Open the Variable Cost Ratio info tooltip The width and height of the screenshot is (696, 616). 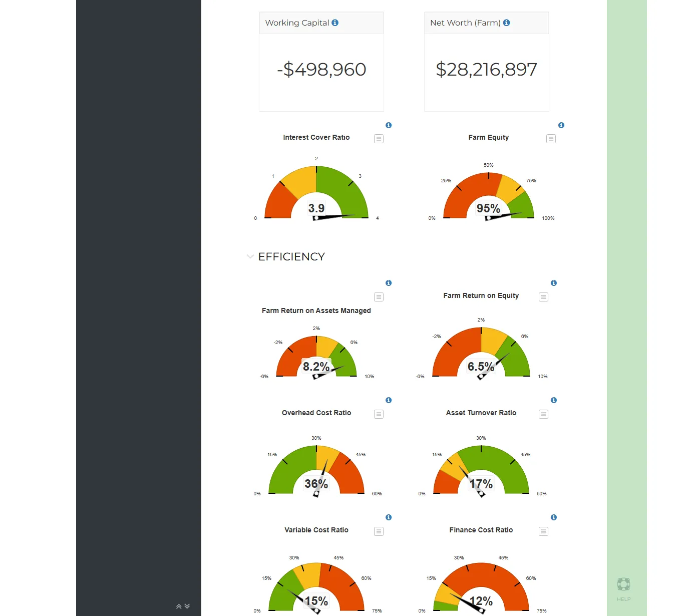pyautogui.click(x=388, y=517)
